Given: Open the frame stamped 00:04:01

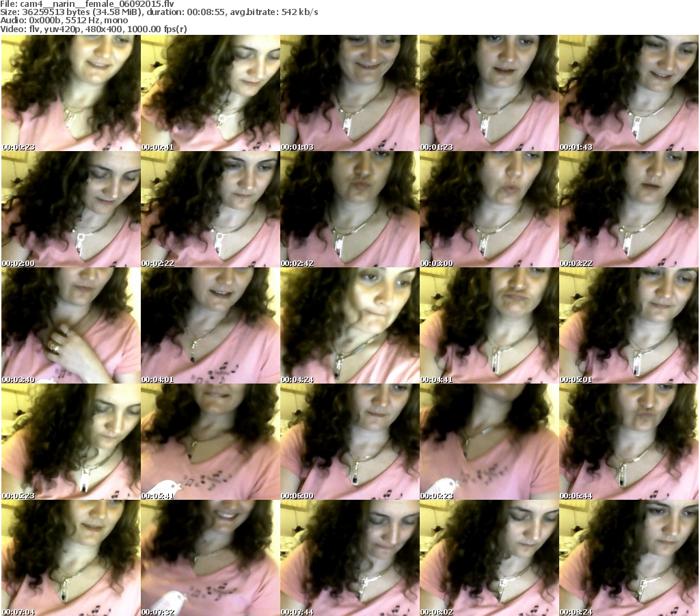Looking at the screenshot, I should click(x=211, y=325).
